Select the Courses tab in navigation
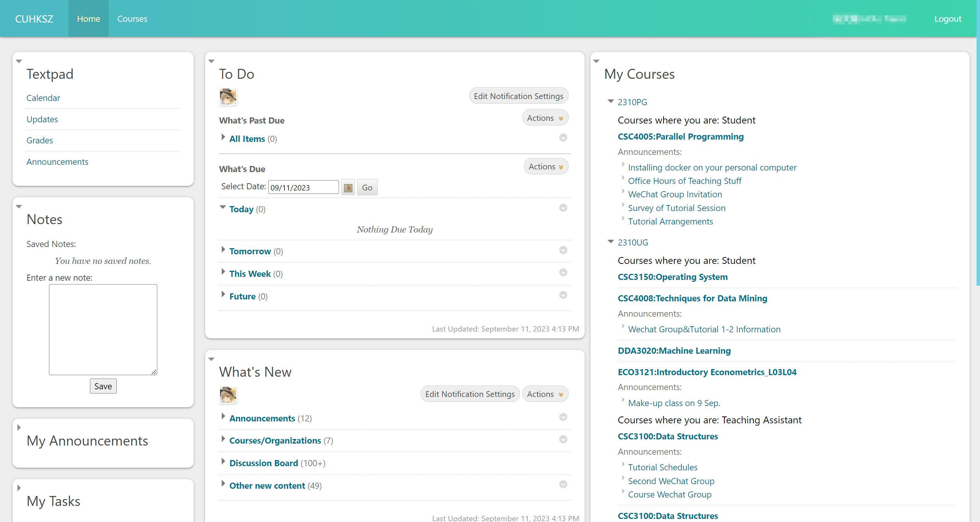The image size is (980, 522). click(x=132, y=18)
